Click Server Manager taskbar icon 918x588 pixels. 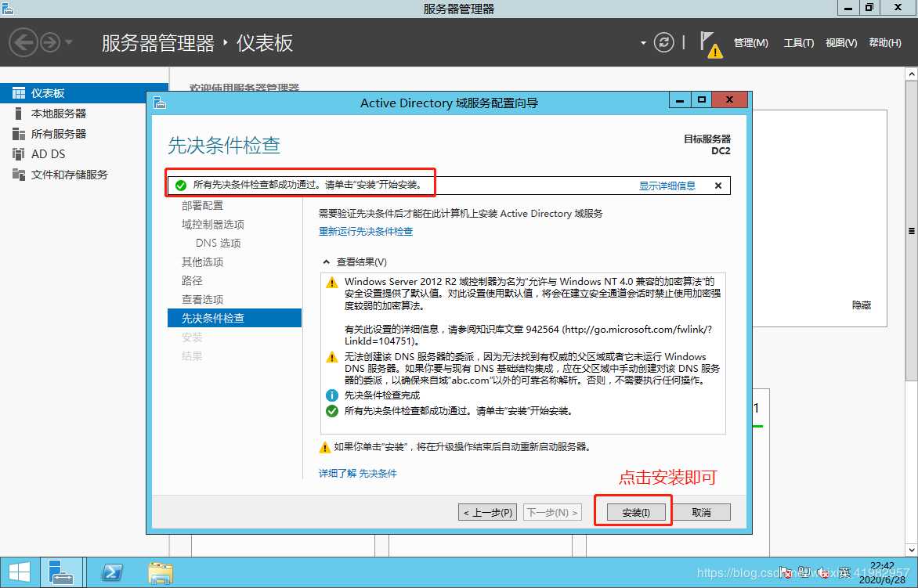coord(61,572)
